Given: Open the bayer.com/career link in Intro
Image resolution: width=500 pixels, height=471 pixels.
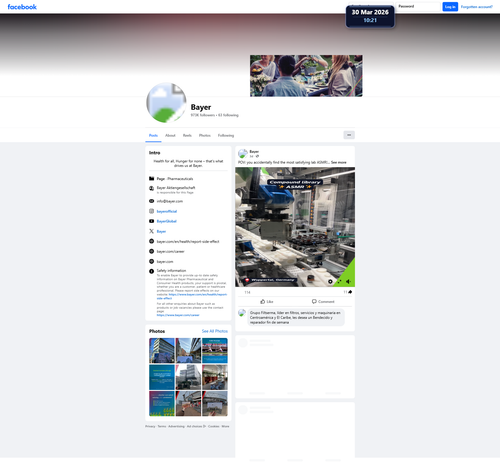Looking at the screenshot, I should [170, 251].
